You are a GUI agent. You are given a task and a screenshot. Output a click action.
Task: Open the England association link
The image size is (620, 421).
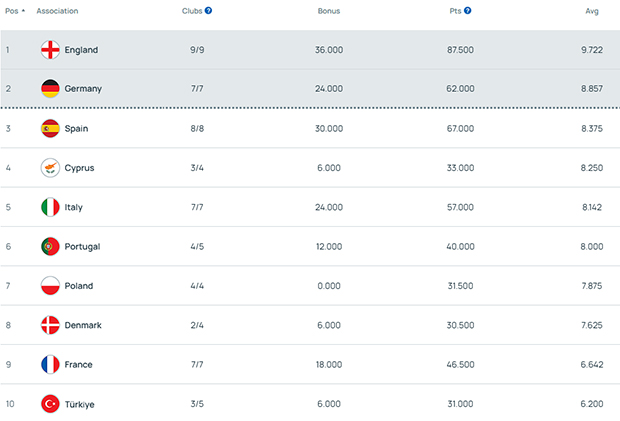[x=81, y=49]
